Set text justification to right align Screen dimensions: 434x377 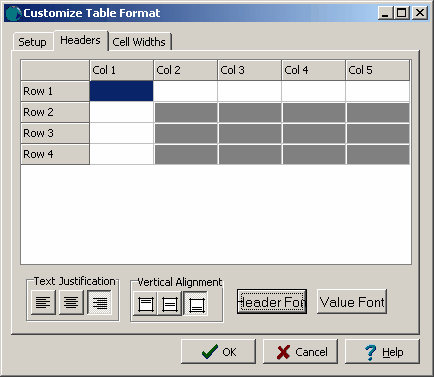99,303
